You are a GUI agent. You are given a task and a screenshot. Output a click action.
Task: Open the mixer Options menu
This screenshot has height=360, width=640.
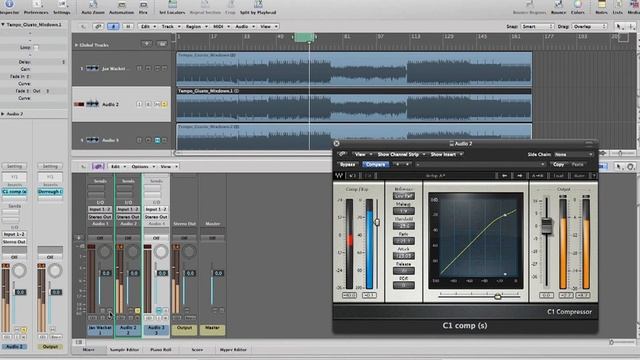pyautogui.click(x=142, y=167)
